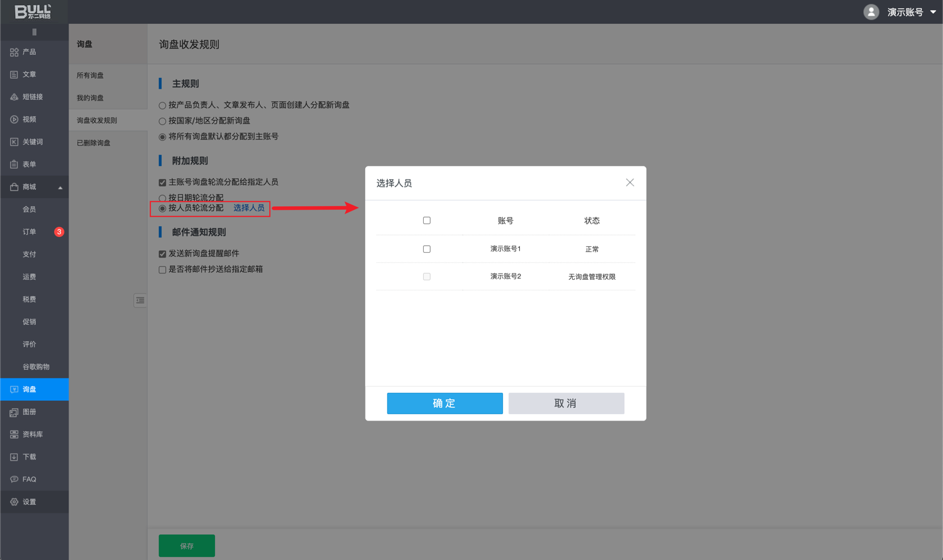943x560 pixels.
Task: Click the 产品 (Products) sidebar icon
Action: 14,52
